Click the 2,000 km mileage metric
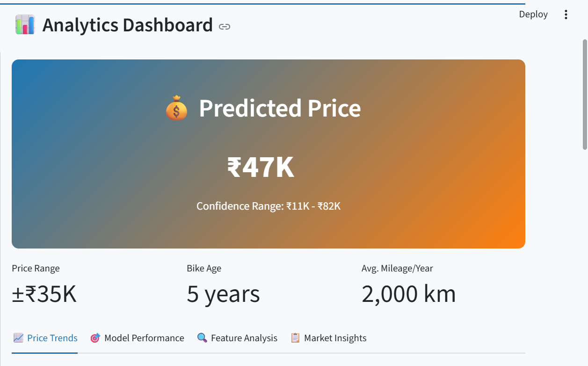588x366 pixels. (x=408, y=294)
